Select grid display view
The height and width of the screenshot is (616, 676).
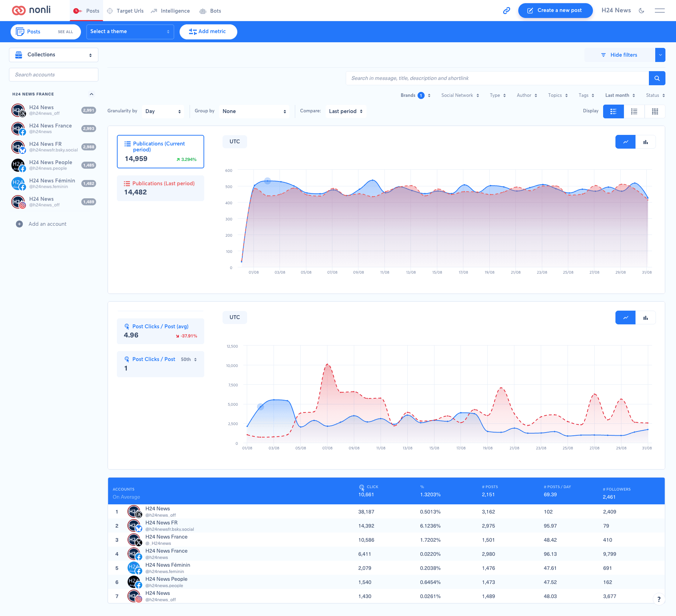click(655, 111)
